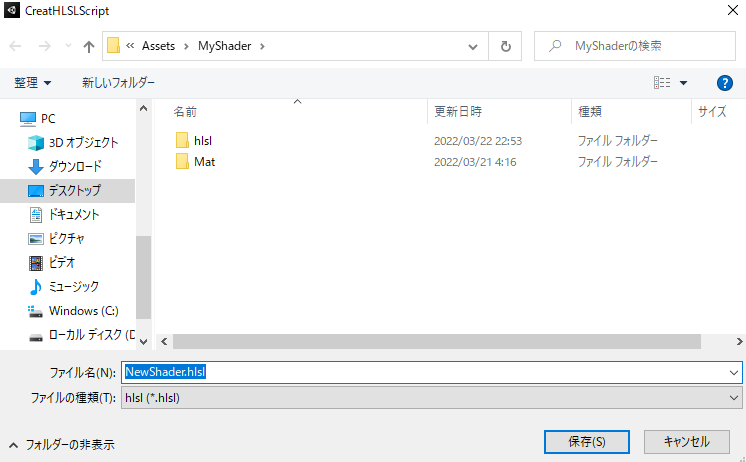The image size is (746, 462).
Task: Click the horizontal scrollbar right arrow
Action: [x=739, y=342]
